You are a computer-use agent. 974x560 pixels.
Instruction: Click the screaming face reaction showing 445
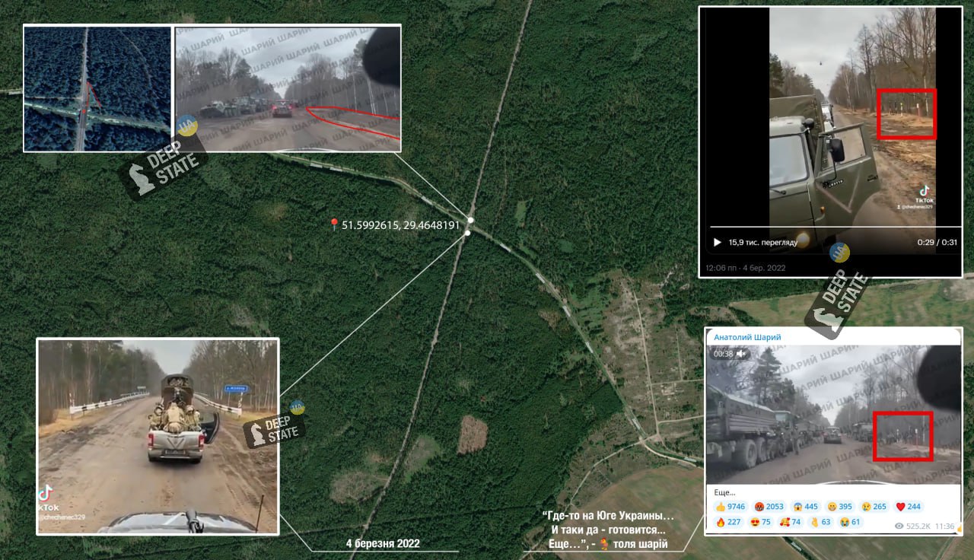(x=806, y=507)
